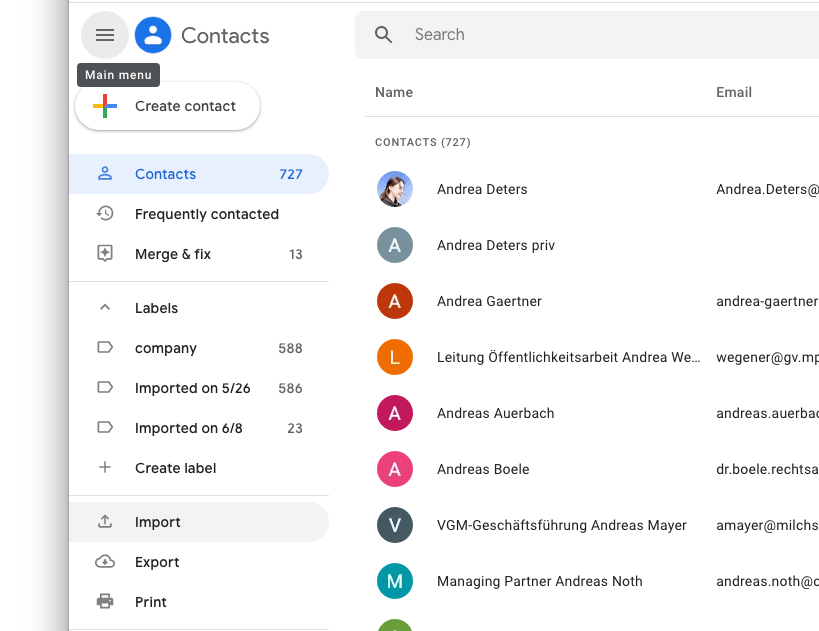Viewport: 819px width, 631px height.
Task: Click the label tag icon beside company
Action: click(x=104, y=348)
